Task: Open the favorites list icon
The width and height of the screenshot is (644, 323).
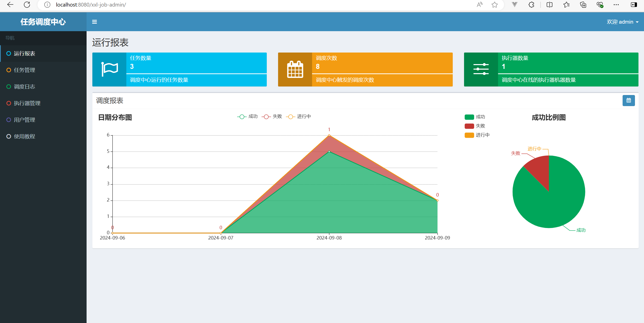Action: [566, 5]
